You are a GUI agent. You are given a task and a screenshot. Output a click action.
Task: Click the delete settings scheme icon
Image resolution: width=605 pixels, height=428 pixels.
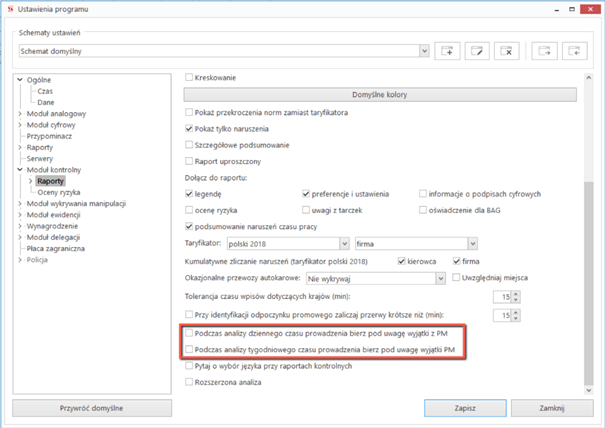[508, 50]
